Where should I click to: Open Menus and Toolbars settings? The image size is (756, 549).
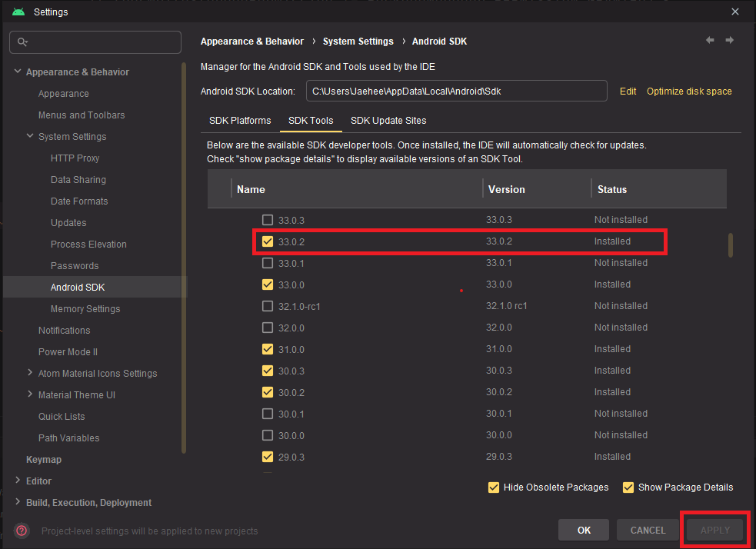click(x=82, y=115)
